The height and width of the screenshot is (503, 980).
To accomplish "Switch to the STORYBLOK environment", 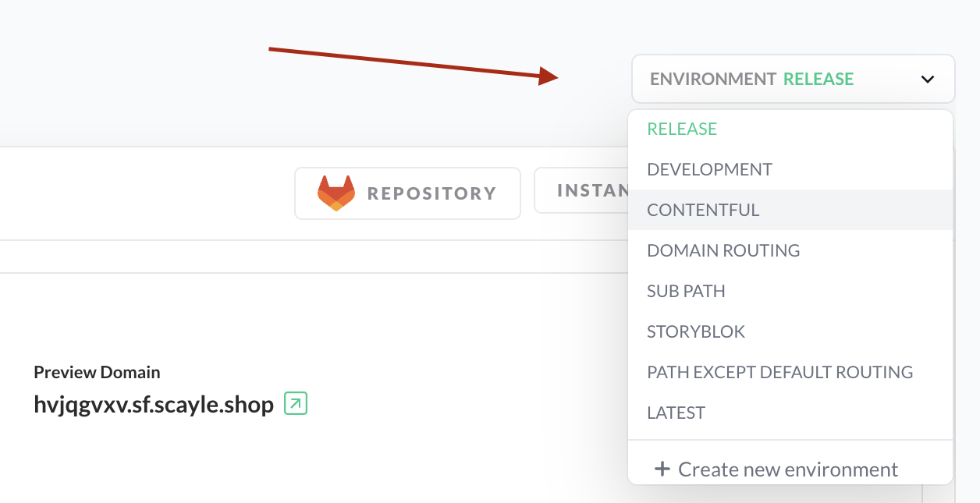I will tap(696, 331).
